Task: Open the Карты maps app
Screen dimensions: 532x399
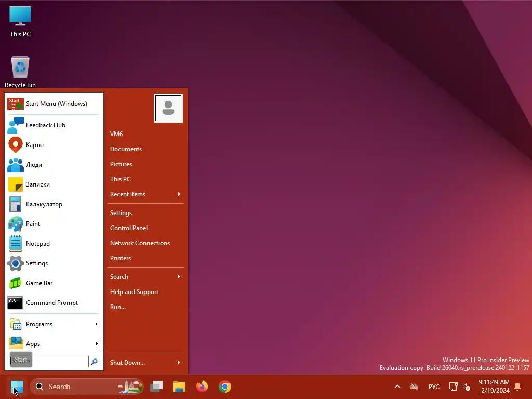Action: pos(54,145)
